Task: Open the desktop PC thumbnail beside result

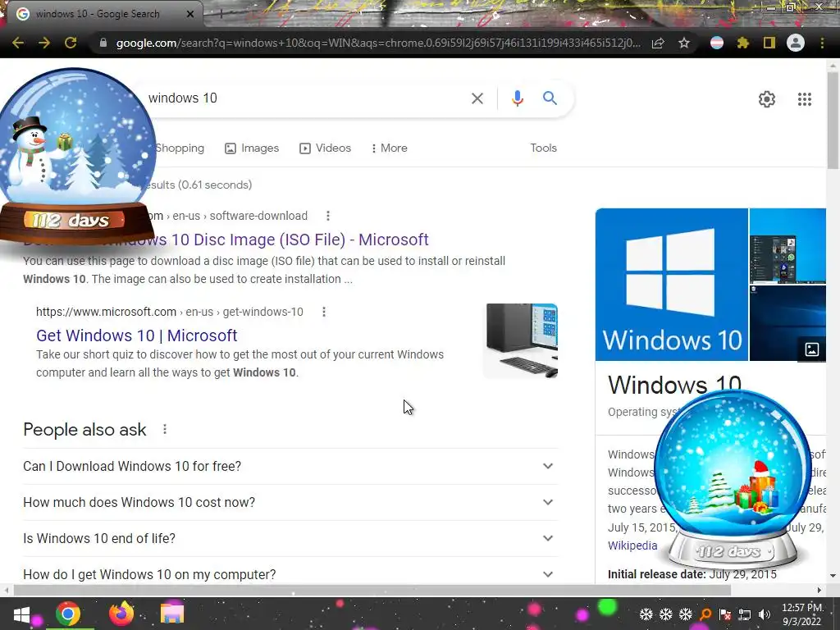Action: pos(521,340)
